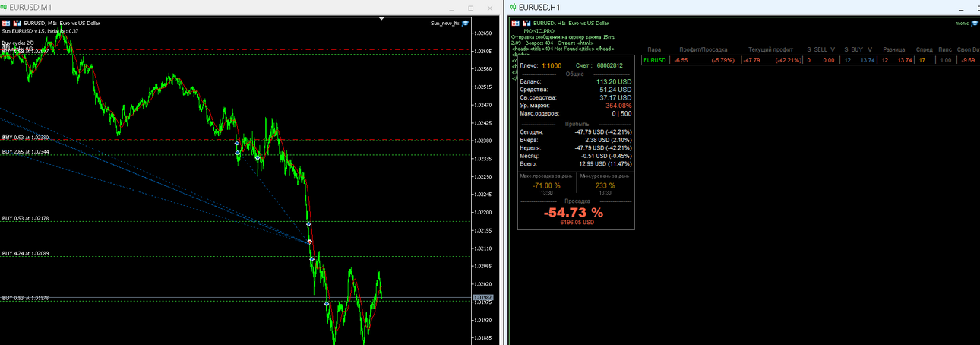Click the -9.69 swap value in EURUSD row
Screen dimensions: 980x345
(967, 60)
